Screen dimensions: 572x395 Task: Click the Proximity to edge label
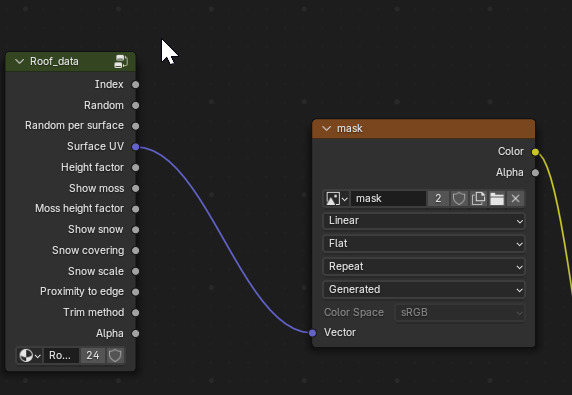[82, 292]
